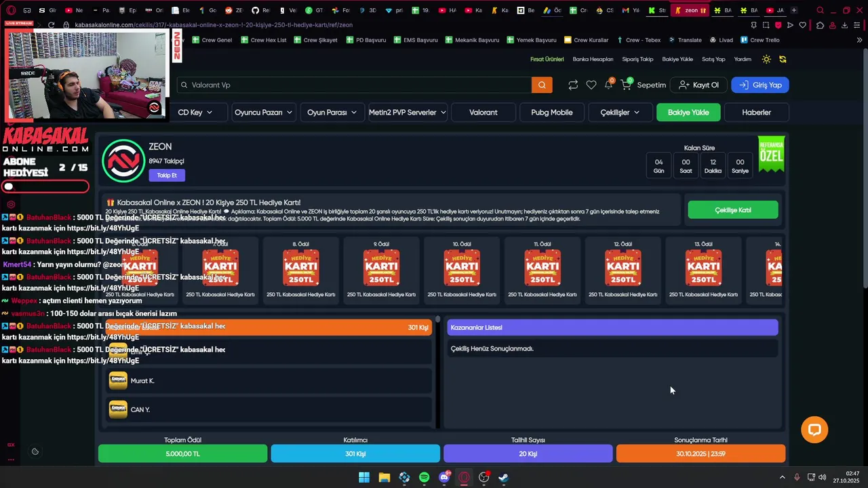This screenshot has height=488, width=868.
Task: Open Discord from the taskbar
Action: pos(444,477)
